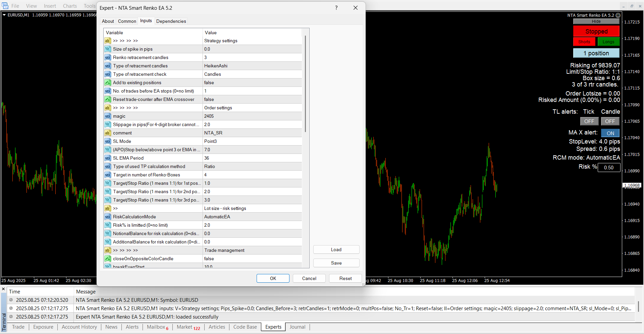Toggle the MA X alert ON button

point(610,133)
